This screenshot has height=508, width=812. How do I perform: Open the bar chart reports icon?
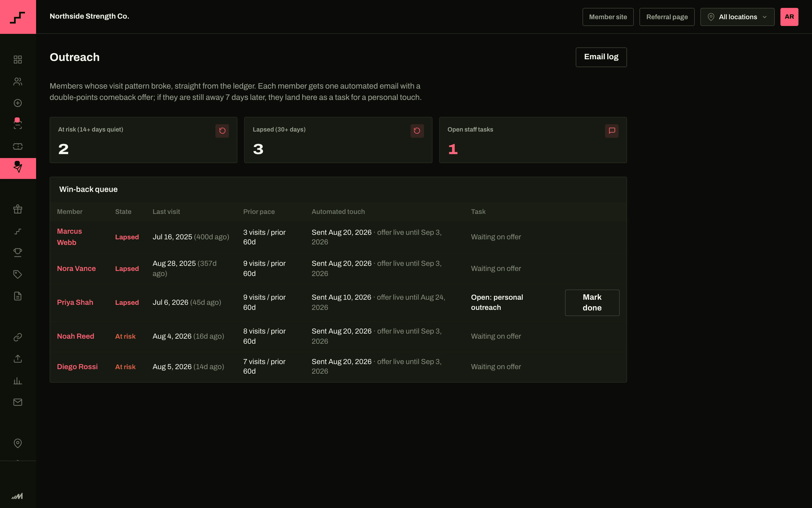click(x=18, y=381)
